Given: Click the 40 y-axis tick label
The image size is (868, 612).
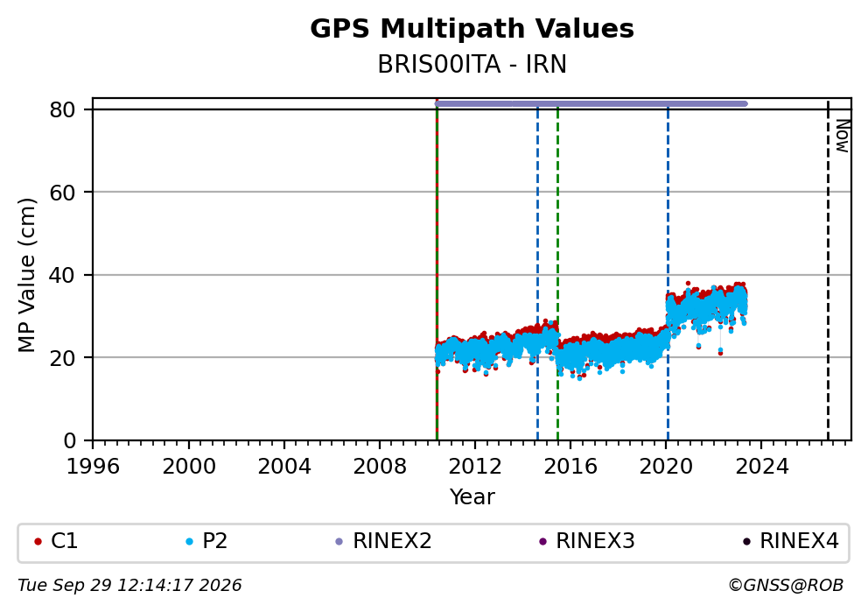Looking at the screenshot, I should (62, 275).
